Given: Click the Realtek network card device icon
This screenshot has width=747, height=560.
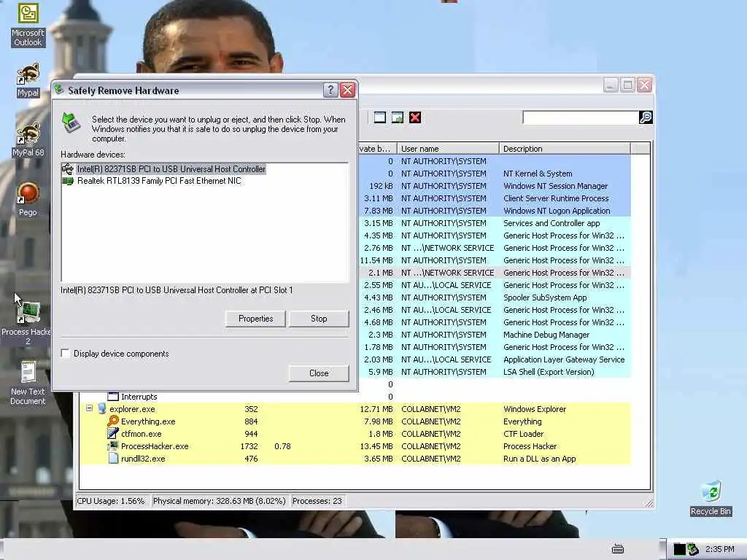Looking at the screenshot, I should point(68,181).
